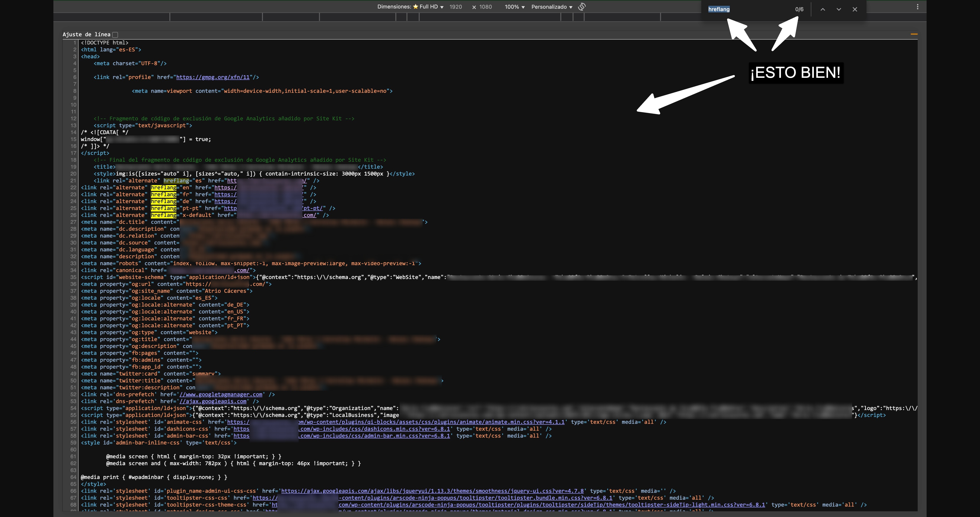Open the gmpg.org/xfn/11 link
Viewport: 980px width, 517px height.
click(x=213, y=77)
